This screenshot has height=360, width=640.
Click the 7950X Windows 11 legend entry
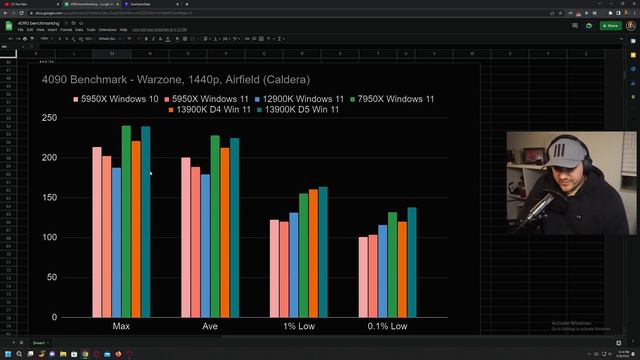pos(392,99)
